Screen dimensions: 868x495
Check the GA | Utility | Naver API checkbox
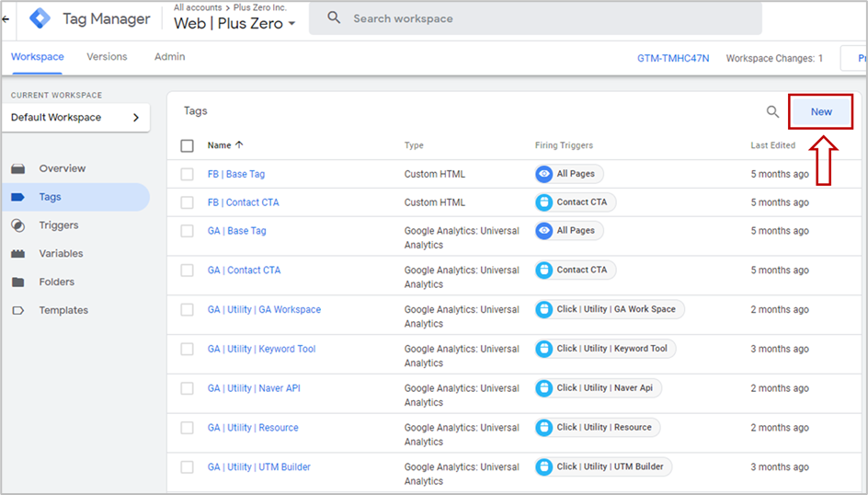coord(187,388)
